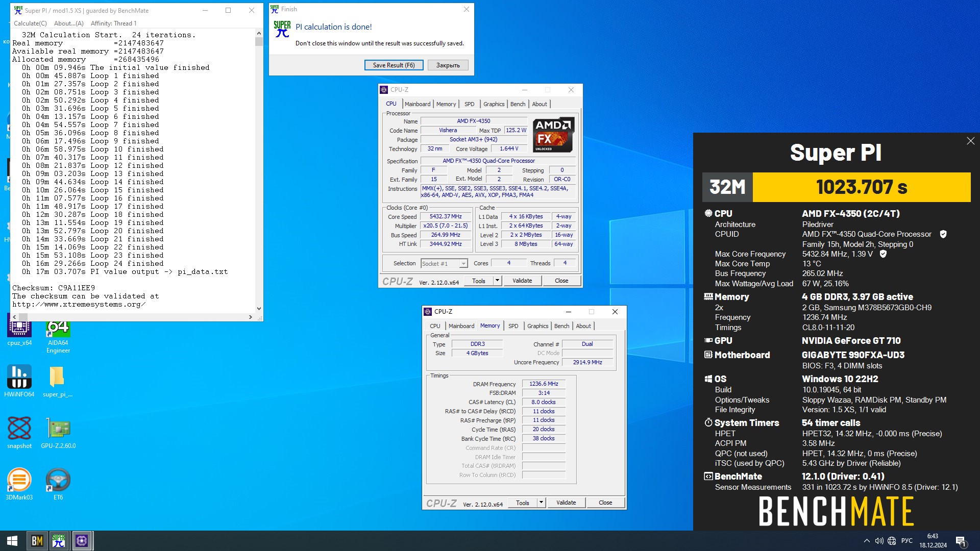Click Tools button in CPU-Z CPU window
Image resolution: width=980 pixels, height=551 pixels.
click(x=479, y=281)
